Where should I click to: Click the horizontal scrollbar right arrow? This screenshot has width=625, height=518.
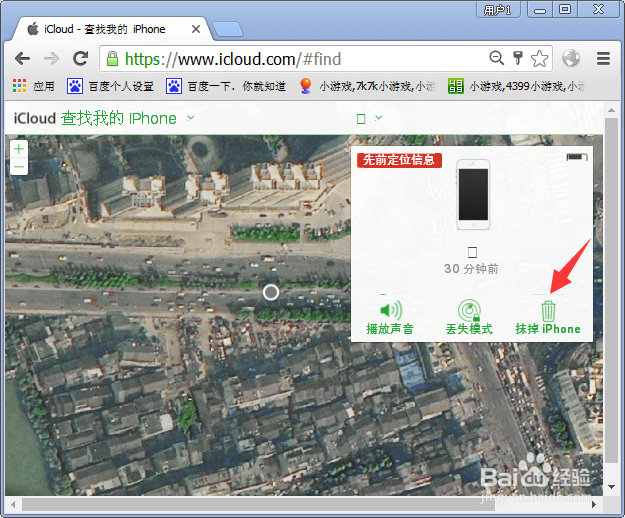point(594,504)
